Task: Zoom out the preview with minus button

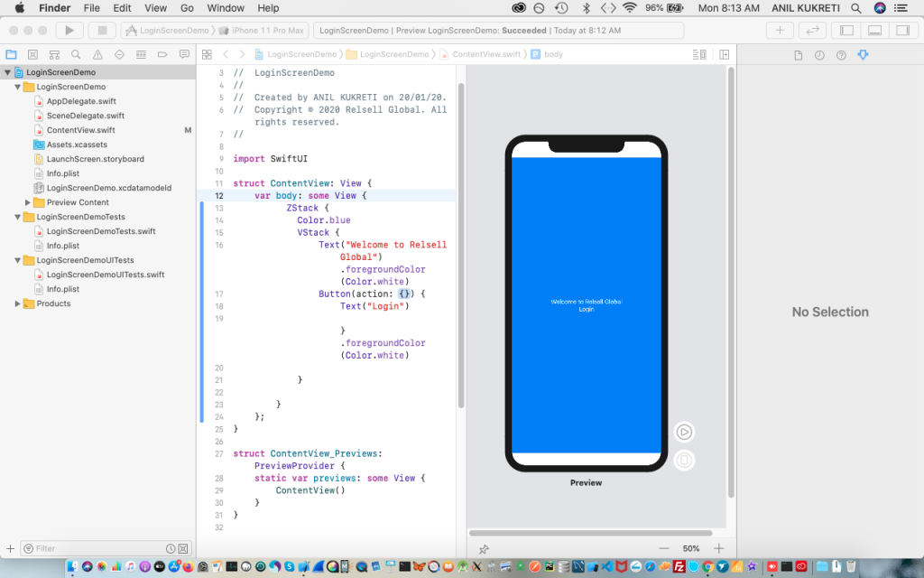Action: [664, 548]
